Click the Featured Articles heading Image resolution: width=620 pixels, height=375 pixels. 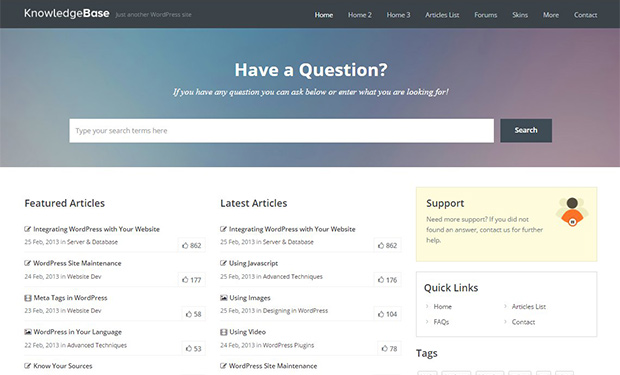(65, 203)
